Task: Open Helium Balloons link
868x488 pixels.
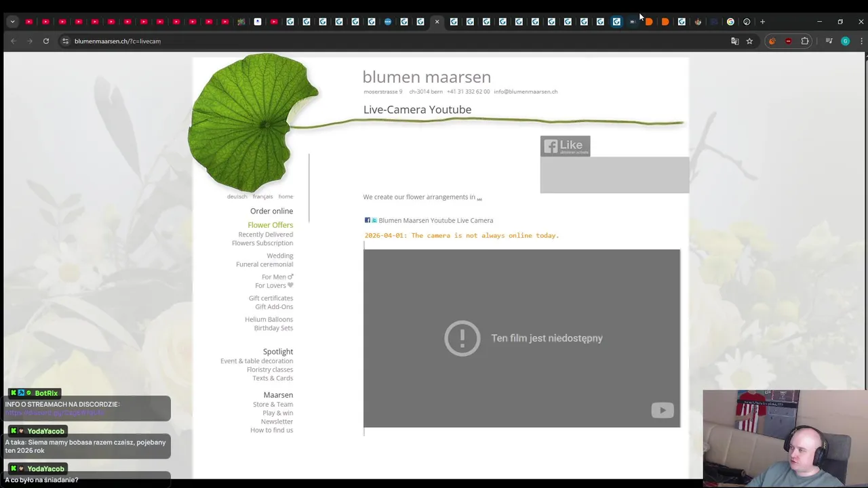Action: (x=269, y=319)
